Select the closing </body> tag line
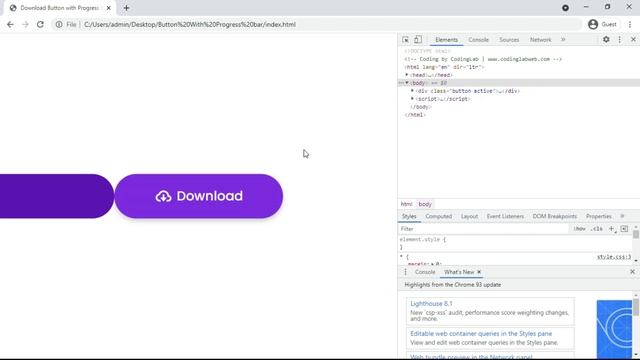 pos(420,107)
